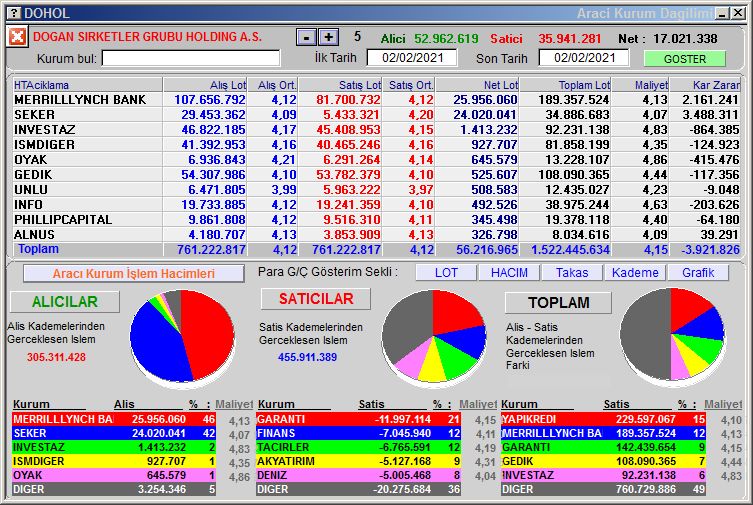Sort by the Toplam Lot column header
This screenshot has width=753, height=505.
565,85
